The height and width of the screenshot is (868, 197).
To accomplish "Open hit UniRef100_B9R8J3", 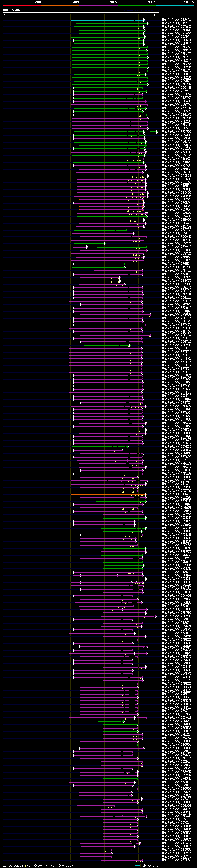I will [177, 74].
